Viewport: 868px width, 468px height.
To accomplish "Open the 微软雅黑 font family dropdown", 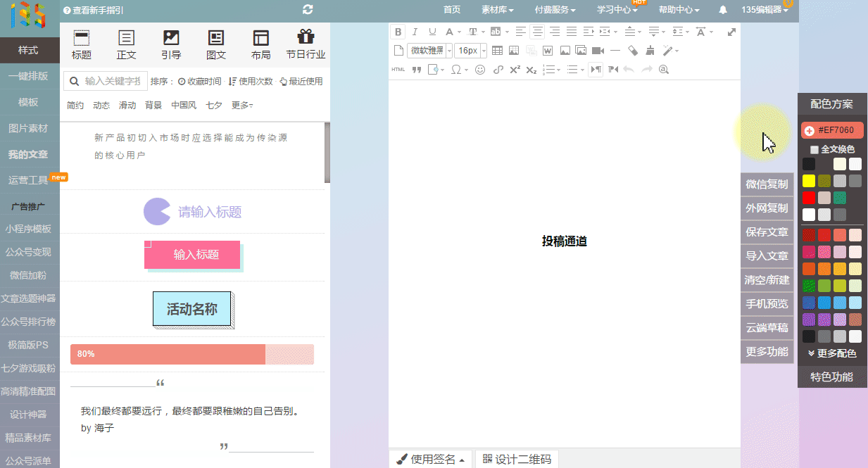I will coord(429,51).
